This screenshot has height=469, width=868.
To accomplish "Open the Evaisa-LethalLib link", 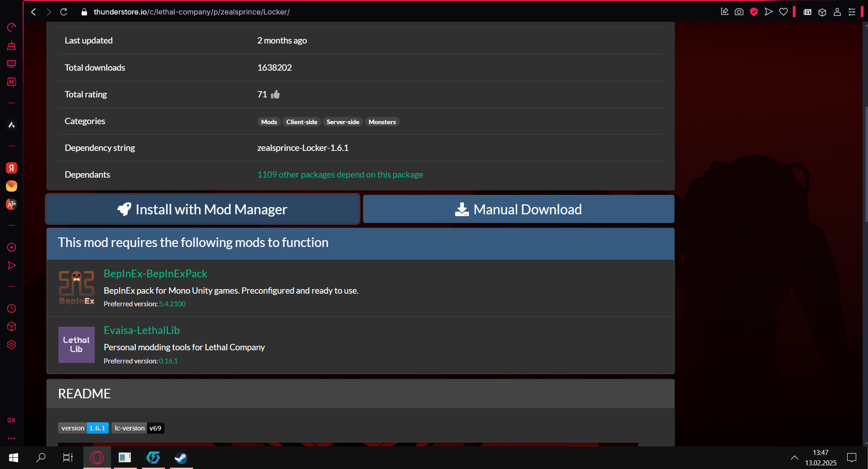I will [142, 330].
